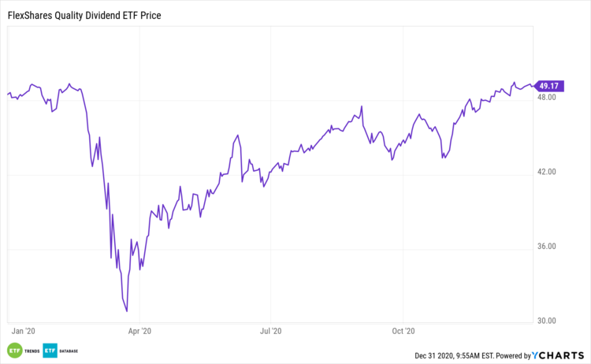Click the 'DATABASE' text beside blue logo
Screen dimensions: 591x364
pos(69,350)
